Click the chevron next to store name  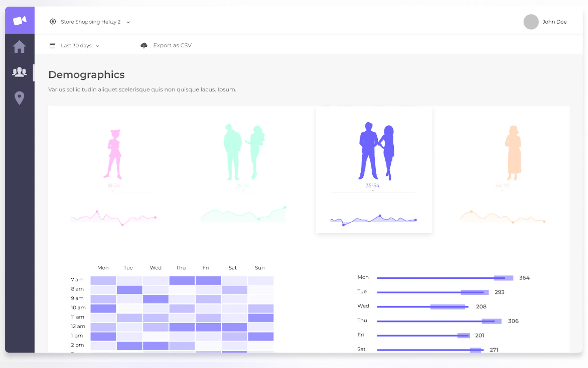click(128, 22)
